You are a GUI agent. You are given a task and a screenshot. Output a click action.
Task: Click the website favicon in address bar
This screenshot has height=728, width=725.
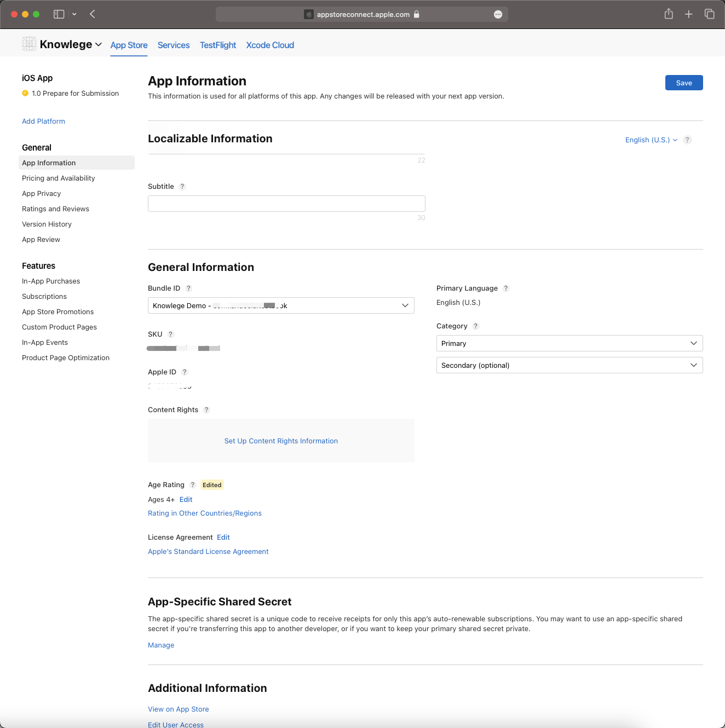tap(309, 14)
